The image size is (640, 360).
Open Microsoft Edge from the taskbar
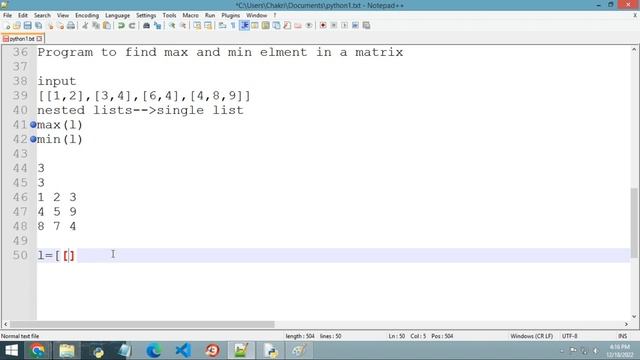(x=153, y=351)
